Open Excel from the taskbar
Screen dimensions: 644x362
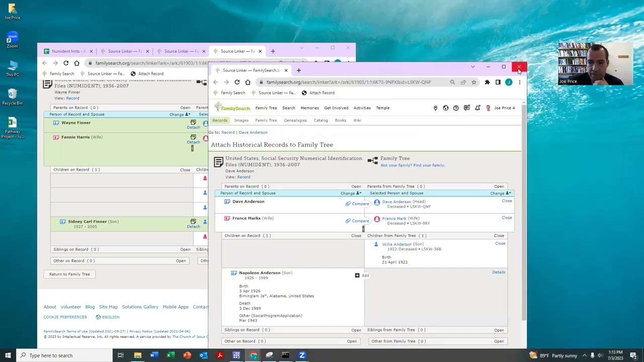pyautogui.click(x=171, y=355)
